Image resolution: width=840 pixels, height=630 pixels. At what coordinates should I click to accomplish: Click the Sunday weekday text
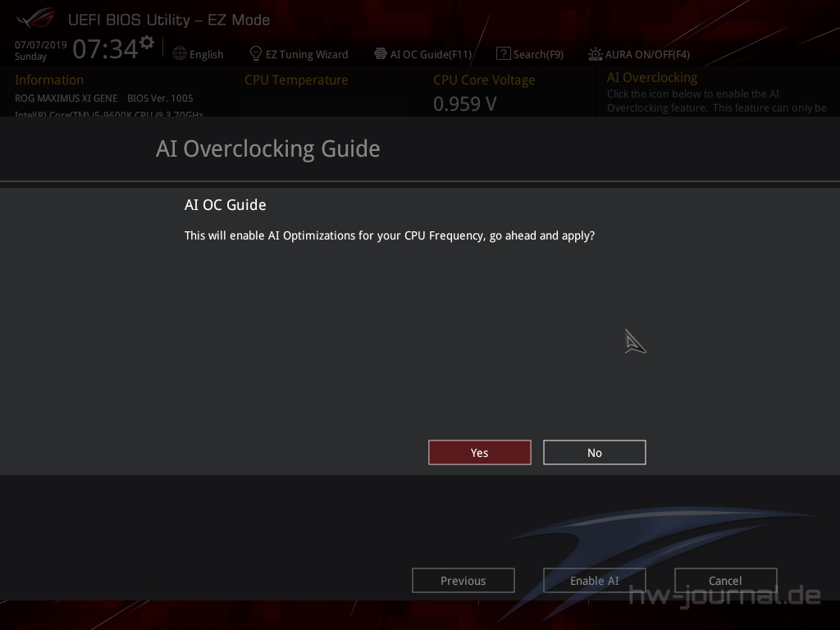30,57
